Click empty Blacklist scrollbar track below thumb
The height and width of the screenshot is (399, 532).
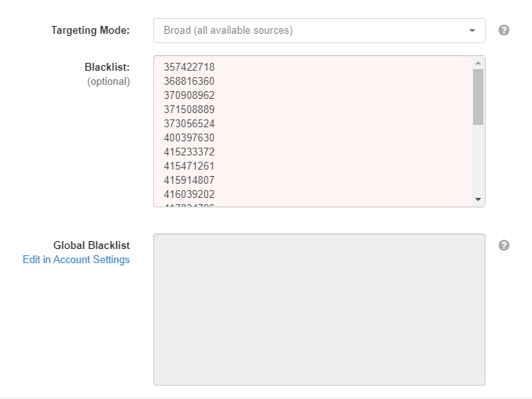pyautogui.click(x=478, y=161)
